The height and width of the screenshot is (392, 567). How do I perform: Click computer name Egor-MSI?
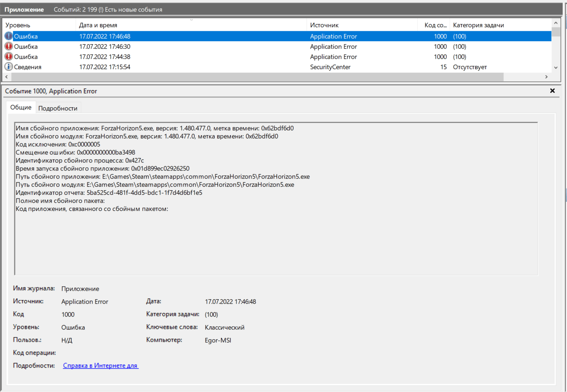218,340
